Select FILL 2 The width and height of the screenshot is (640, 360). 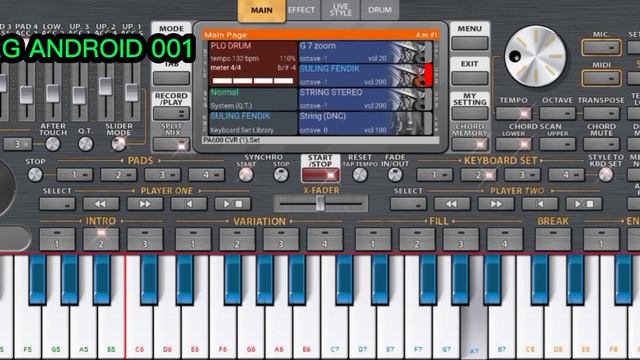point(417,239)
